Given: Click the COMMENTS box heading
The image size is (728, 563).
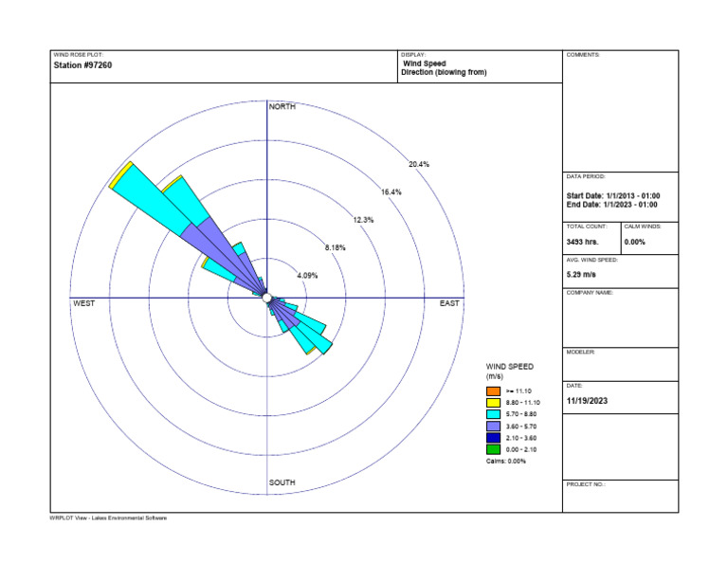Looking at the screenshot, I should [x=583, y=55].
